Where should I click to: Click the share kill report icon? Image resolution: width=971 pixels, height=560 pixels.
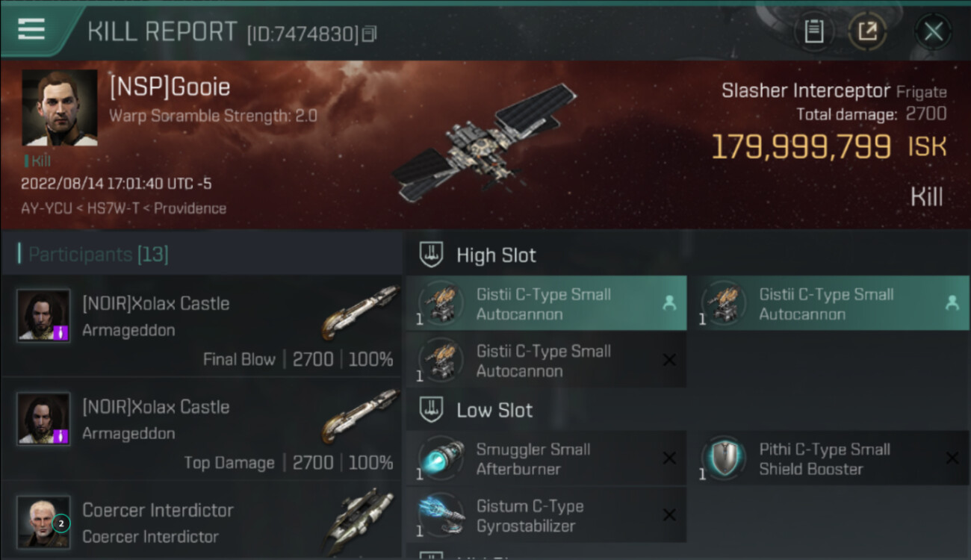pyautogui.click(x=867, y=31)
